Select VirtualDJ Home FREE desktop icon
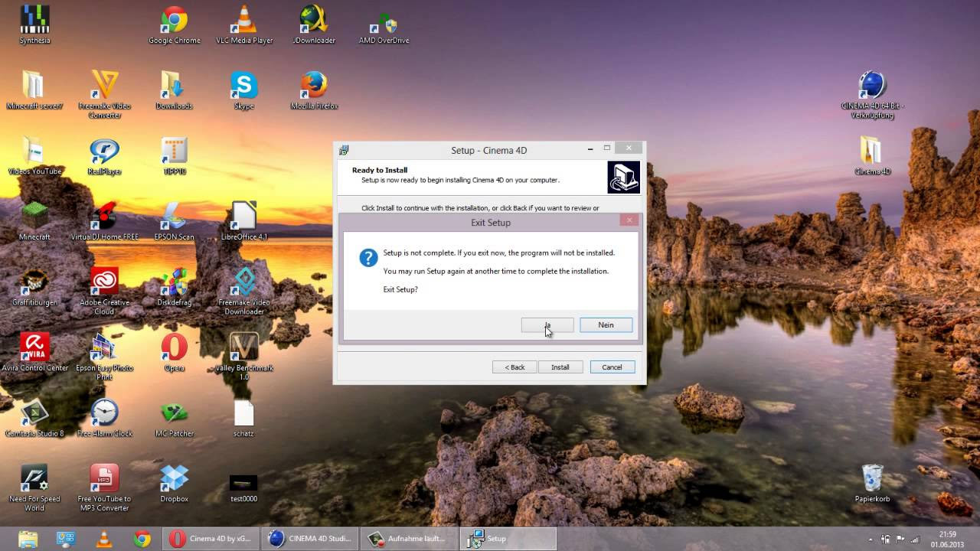Screen dimensions: 980x551 [x=105, y=222]
